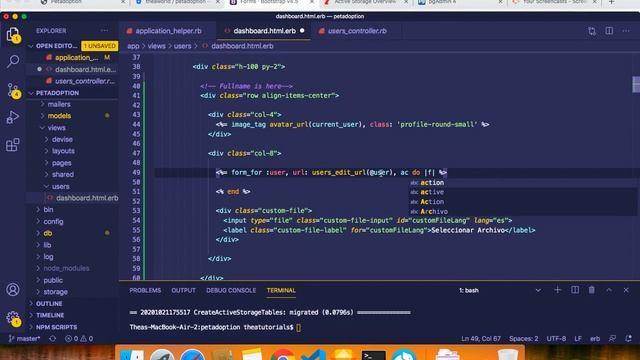Image resolution: width=640 pixels, height=360 pixels.
Task: Select the Terminal panel tab
Action: [x=281, y=290]
